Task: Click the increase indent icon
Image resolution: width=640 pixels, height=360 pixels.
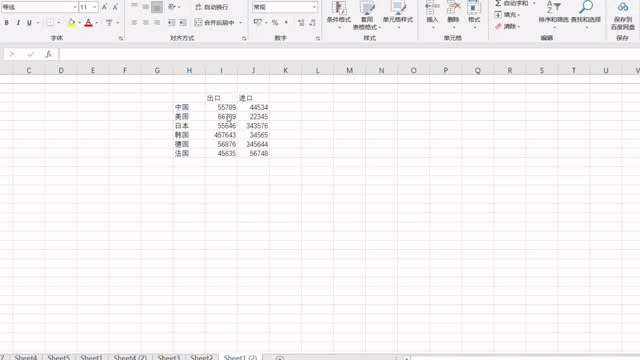Action: pyautogui.click(x=183, y=23)
